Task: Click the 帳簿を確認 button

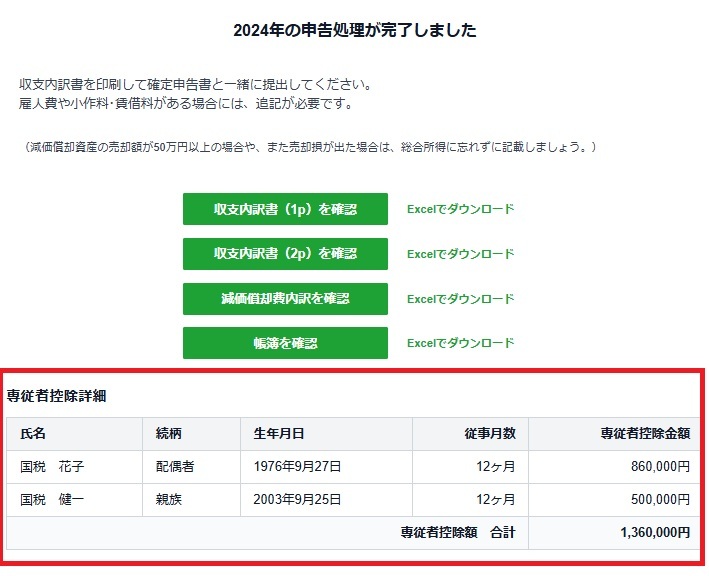Action: 285,343
